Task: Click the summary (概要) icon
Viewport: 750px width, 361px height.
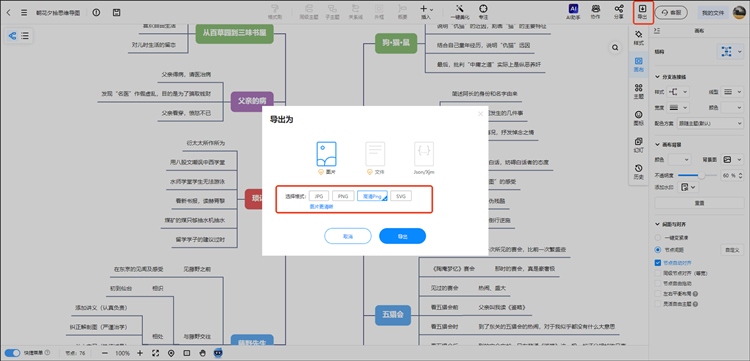Action: pos(402,11)
